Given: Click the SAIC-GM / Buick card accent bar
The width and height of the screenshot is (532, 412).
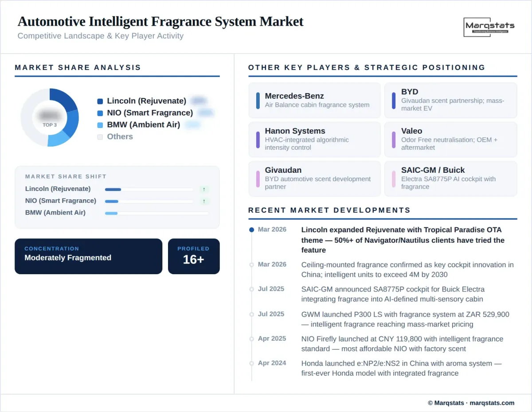Looking at the screenshot, I should (x=394, y=179).
